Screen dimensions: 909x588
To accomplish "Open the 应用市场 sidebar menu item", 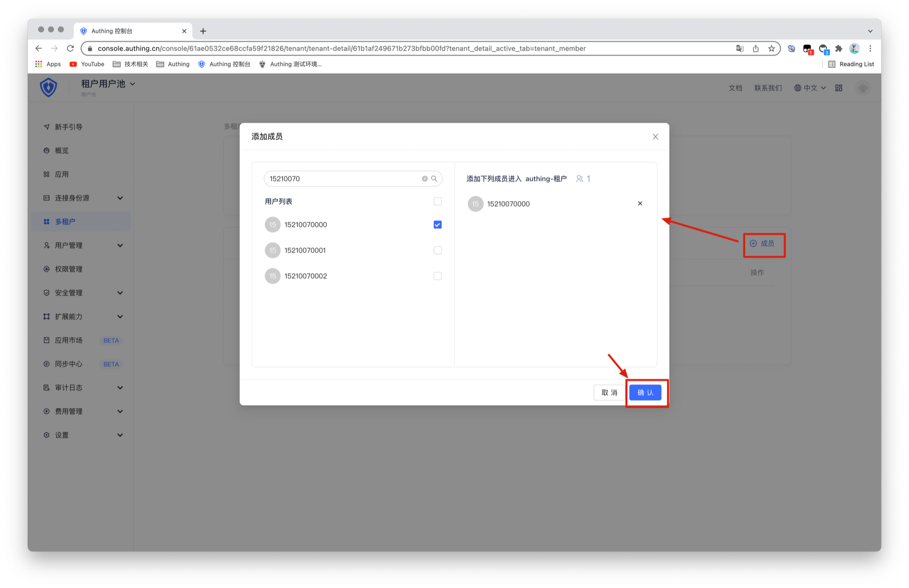I will tap(69, 340).
